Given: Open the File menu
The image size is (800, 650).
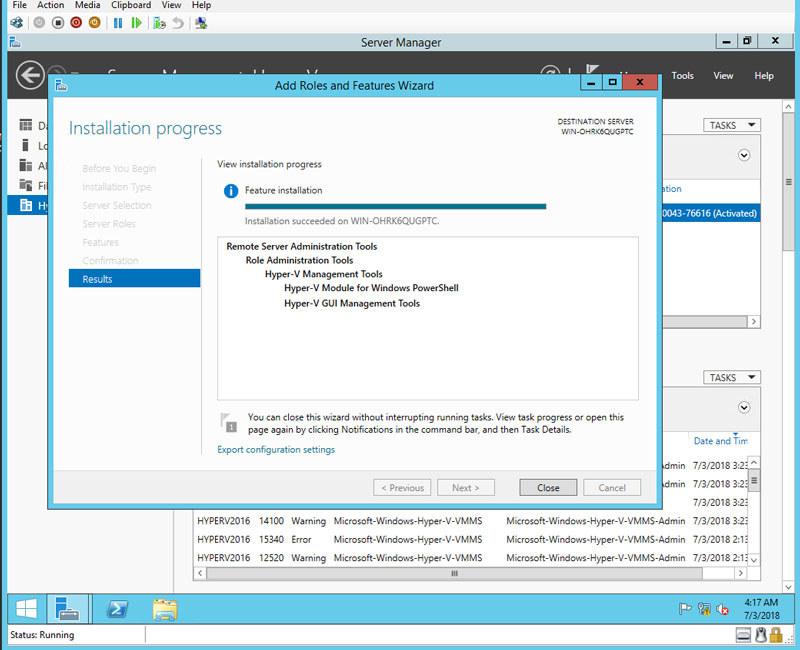Looking at the screenshot, I should coord(19,5).
